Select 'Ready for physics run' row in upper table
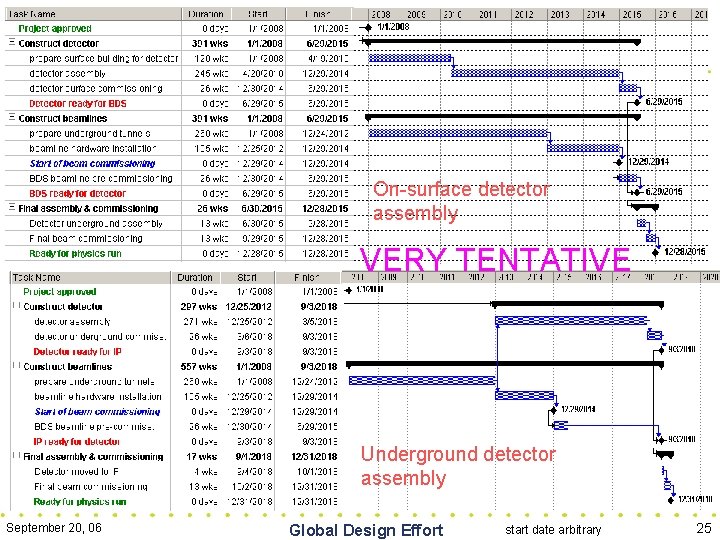The width and height of the screenshot is (720, 540). tap(177, 253)
